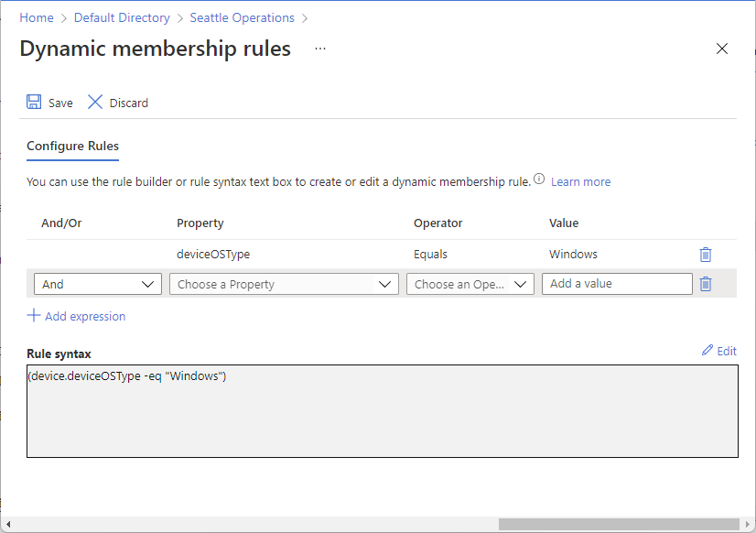The height and width of the screenshot is (533, 756).
Task: Close the Dynamic membership rules blade
Action: click(722, 49)
